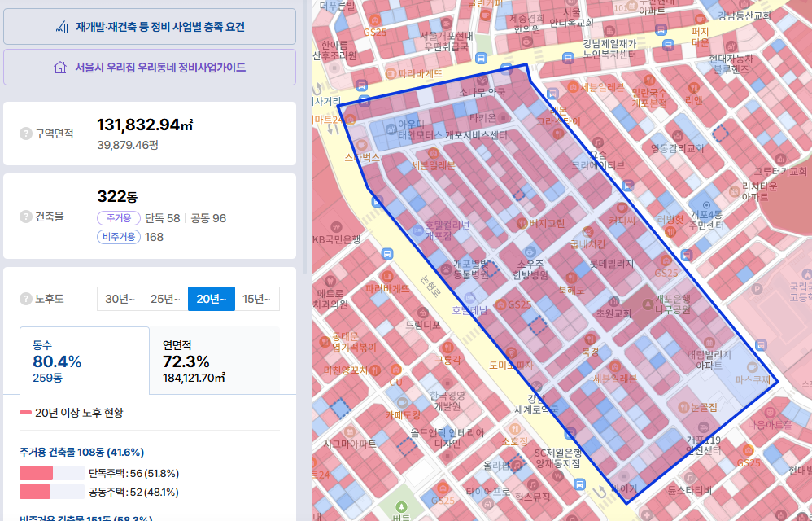Click the 나음아트홀 icon
The height and width of the screenshot is (521, 812).
click(770, 413)
